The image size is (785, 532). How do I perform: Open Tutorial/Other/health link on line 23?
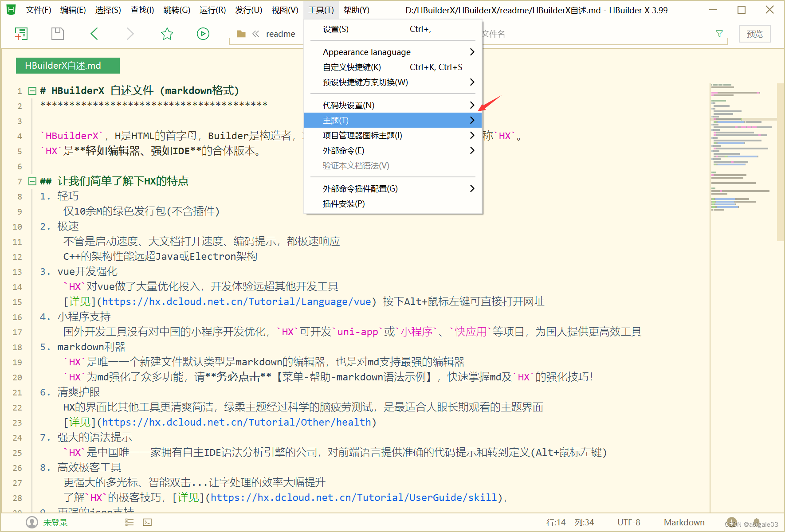coord(236,422)
